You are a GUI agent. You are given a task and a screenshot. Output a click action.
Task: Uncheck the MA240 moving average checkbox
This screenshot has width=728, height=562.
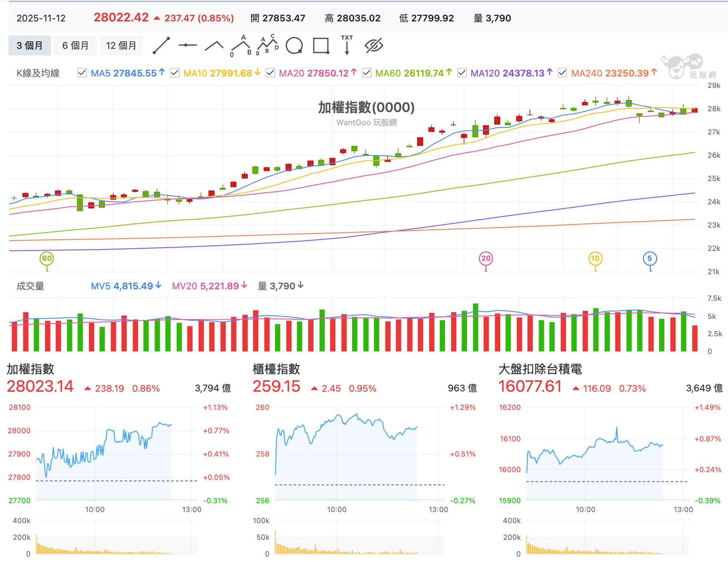click(x=562, y=73)
